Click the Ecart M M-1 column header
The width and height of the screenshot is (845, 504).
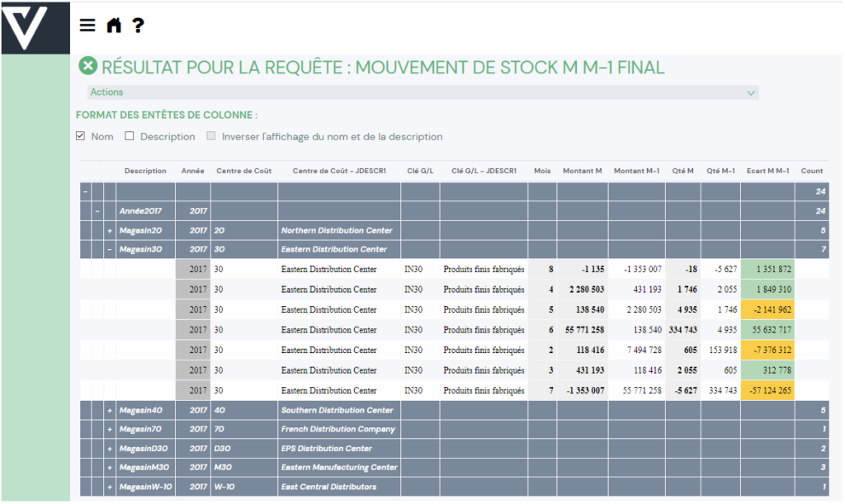click(767, 171)
